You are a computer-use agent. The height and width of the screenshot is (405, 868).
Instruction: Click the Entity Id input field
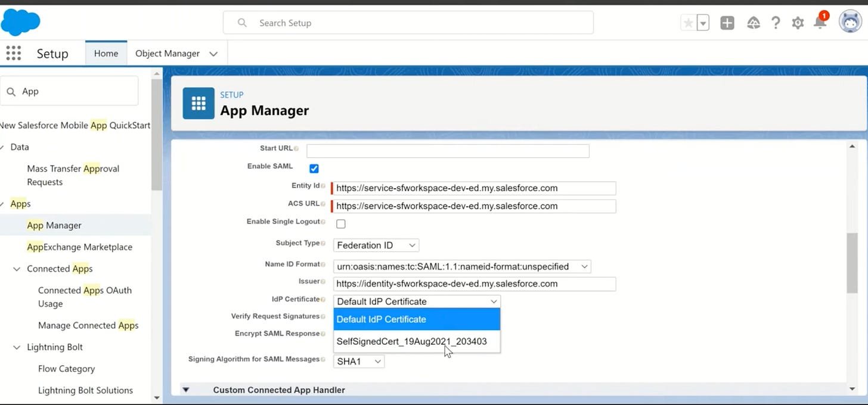point(474,188)
